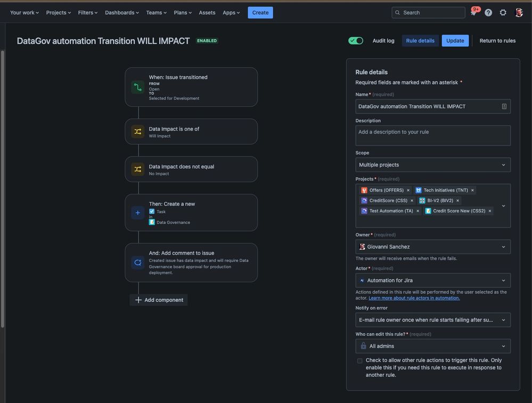Open the Teams menu
Viewport: 532px width, 403px height.
[157, 13]
